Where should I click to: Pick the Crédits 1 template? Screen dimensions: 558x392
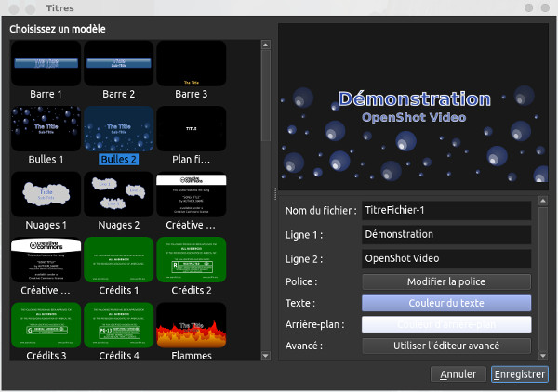click(118, 260)
